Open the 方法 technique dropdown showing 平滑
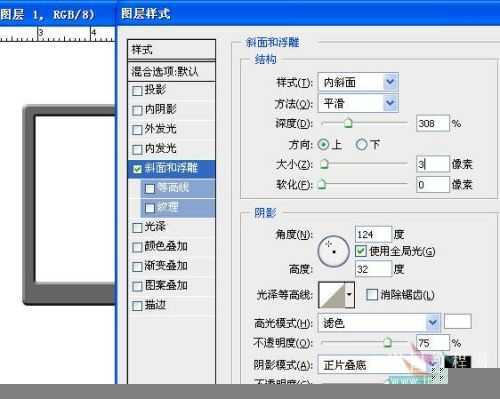This screenshot has width=500, height=399. tap(358, 103)
